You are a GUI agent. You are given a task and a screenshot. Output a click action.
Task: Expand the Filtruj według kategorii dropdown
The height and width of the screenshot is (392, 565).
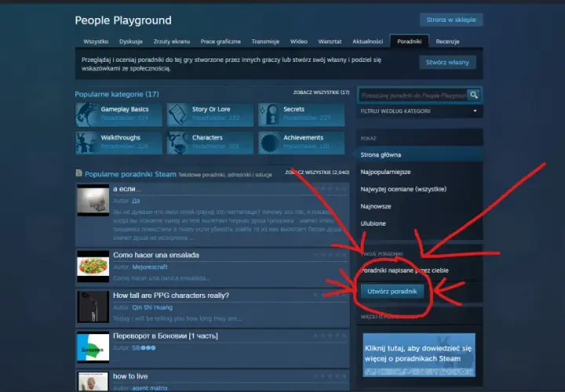(419, 111)
